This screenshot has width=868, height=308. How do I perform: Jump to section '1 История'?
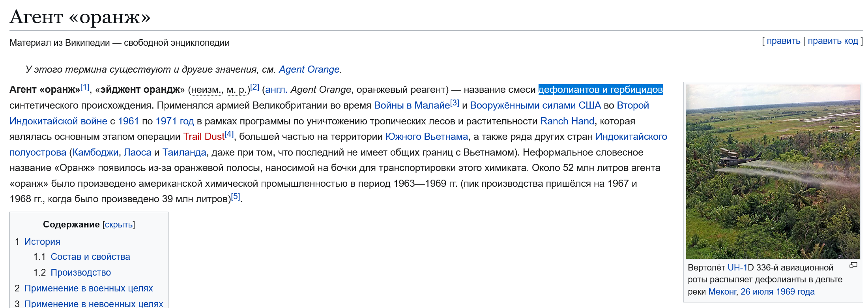(x=42, y=242)
